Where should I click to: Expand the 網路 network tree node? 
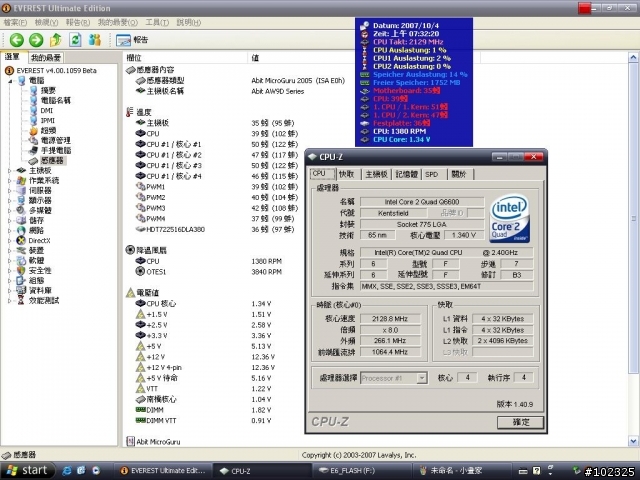[x=10, y=231]
